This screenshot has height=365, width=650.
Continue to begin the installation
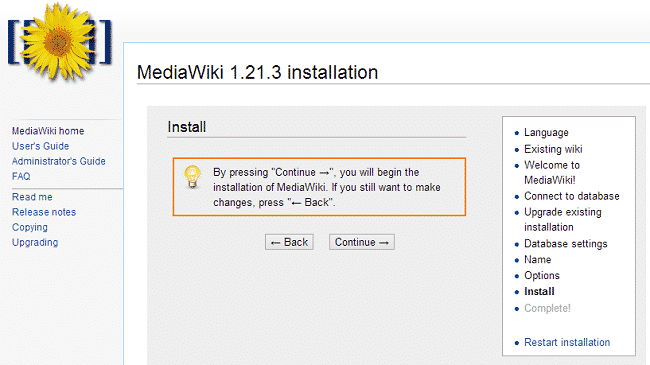(x=362, y=242)
